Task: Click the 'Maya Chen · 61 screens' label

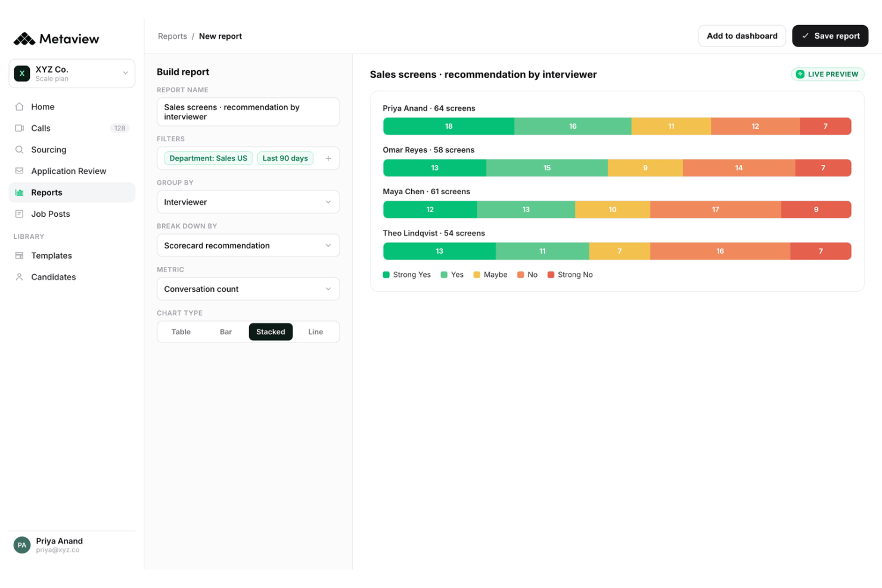Action: 426,192
